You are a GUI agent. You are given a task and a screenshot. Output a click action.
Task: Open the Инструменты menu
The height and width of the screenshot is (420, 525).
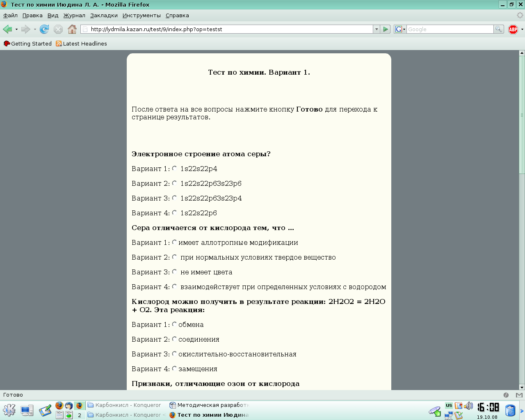pos(142,16)
